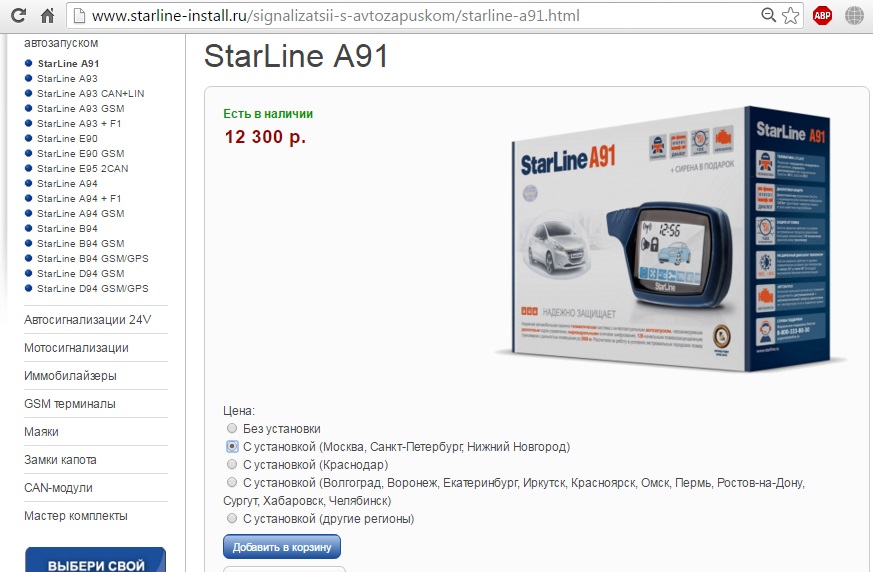Click 'Добавить в корзину' button
The image size is (874, 572).
pos(281,547)
